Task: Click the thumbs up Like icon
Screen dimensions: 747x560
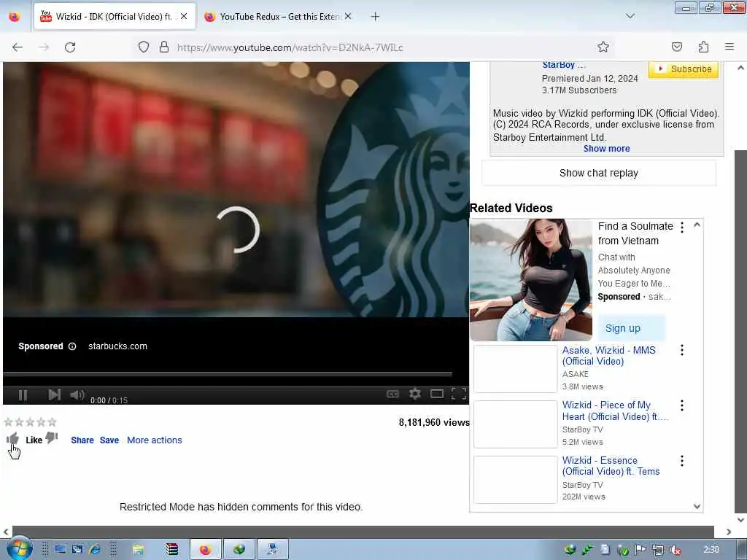Action: [13, 438]
